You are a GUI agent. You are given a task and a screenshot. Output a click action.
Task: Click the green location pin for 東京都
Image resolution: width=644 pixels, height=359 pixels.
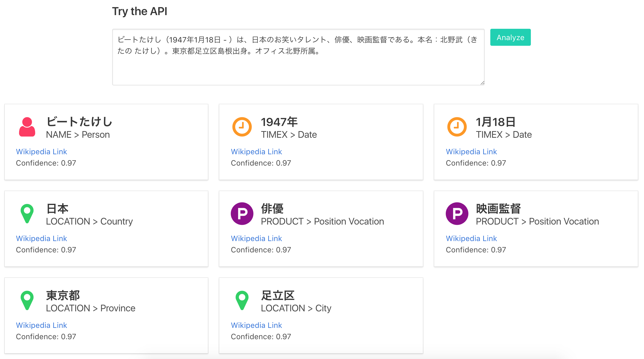(x=27, y=300)
